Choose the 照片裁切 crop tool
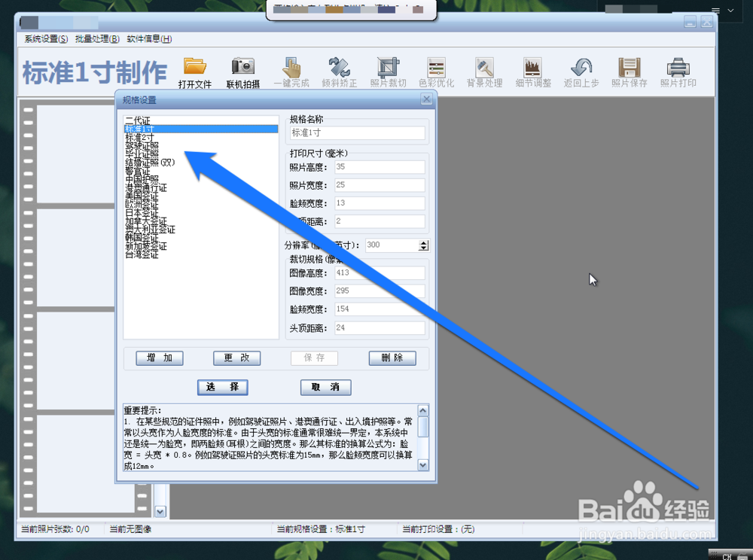The width and height of the screenshot is (753, 560). pos(388,72)
